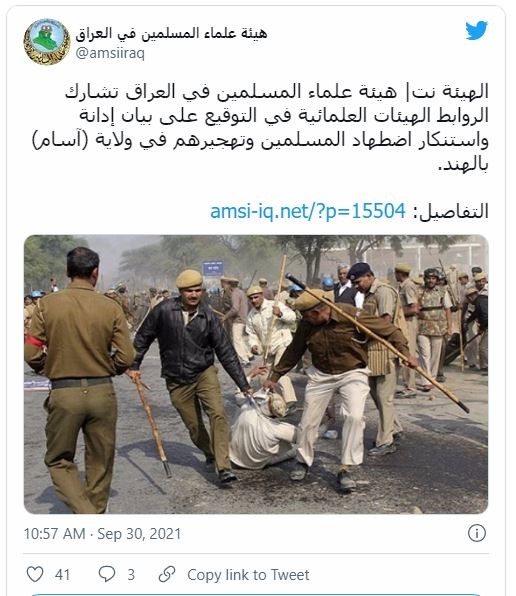Click the Twitter bird logo
The height and width of the screenshot is (596, 516).
click(476, 30)
